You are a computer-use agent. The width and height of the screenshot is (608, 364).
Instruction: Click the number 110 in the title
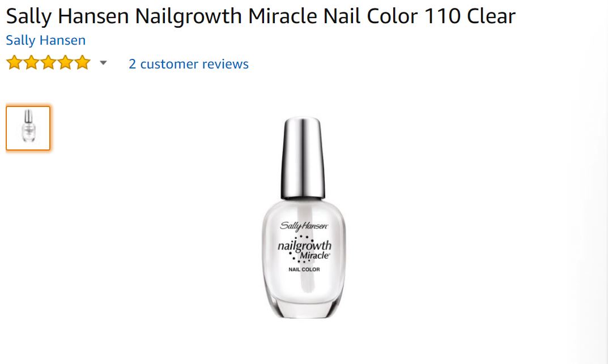(442, 16)
